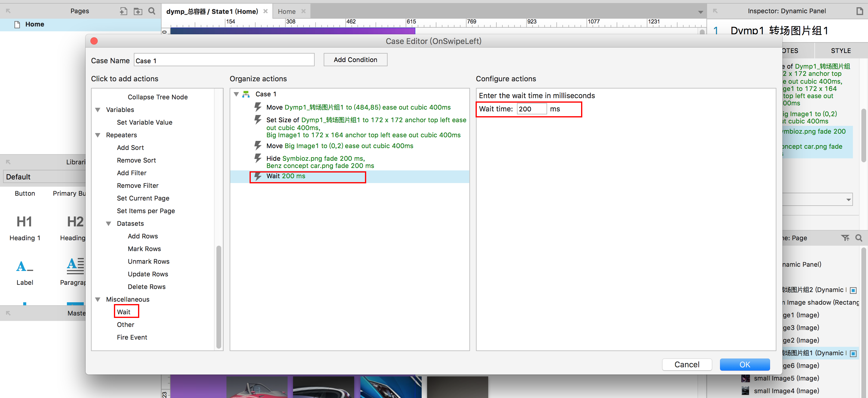Click the Add Page icon in Pages panel
The height and width of the screenshot is (398, 868).
(123, 11)
